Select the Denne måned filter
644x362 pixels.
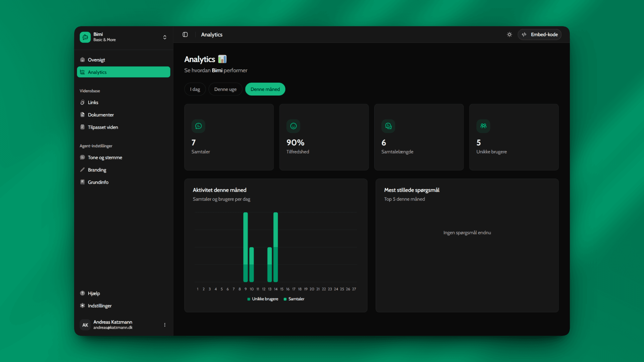click(x=265, y=89)
